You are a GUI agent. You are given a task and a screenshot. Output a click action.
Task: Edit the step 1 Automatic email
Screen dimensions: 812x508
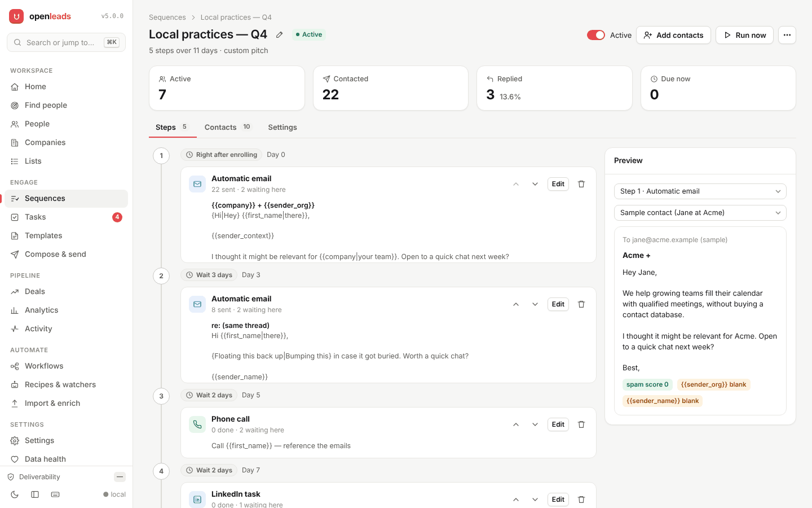click(x=558, y=184)
